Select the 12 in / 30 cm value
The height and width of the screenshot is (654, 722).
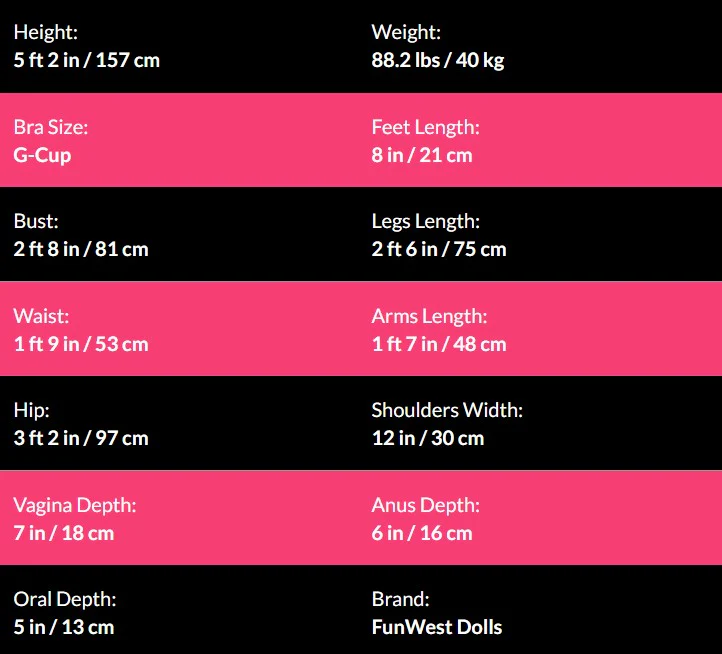point(428,438)
